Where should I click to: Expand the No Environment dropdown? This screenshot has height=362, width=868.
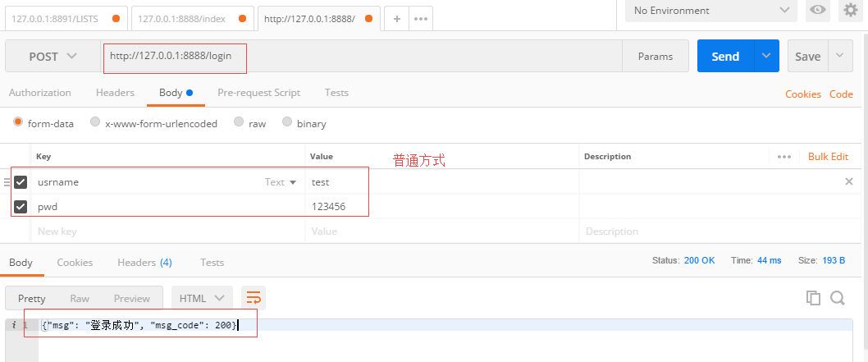710,11
